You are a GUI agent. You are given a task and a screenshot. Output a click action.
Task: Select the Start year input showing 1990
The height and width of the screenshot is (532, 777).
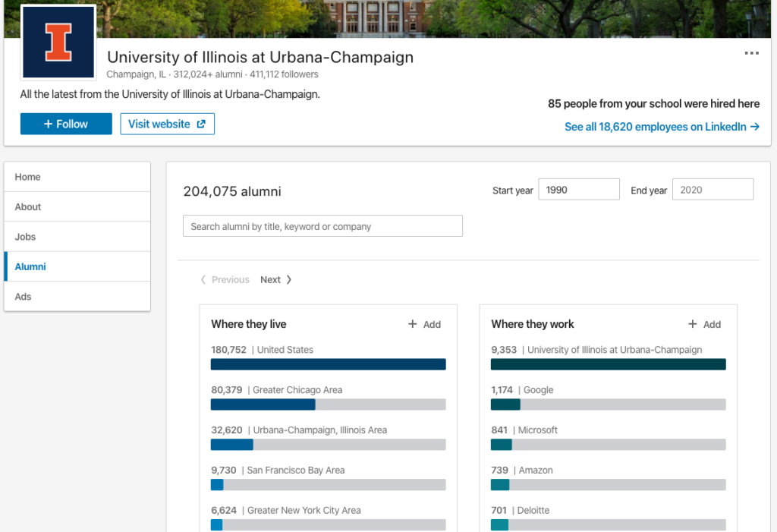click(578, 188)
